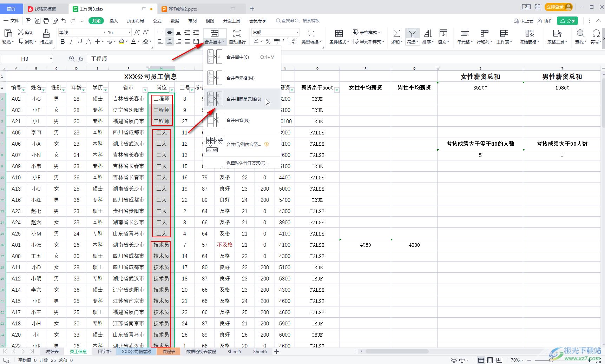Toggle Italic formatting
The image size is (605, 364).
point(71,42)
